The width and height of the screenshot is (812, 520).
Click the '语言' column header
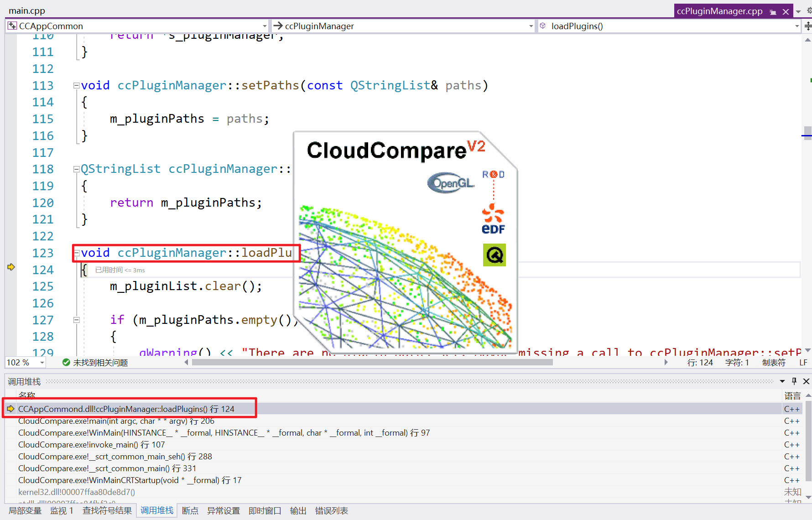click(x=792, y=396)
